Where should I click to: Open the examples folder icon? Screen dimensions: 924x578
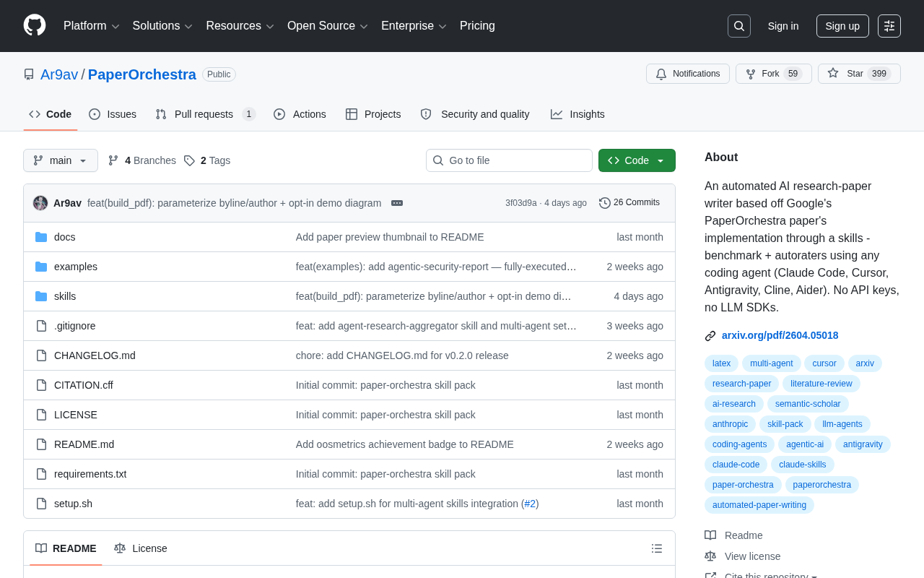[x=41, y=267]
